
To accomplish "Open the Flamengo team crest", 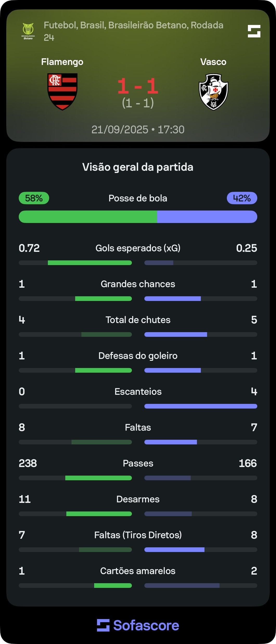I will coord(62,92).
